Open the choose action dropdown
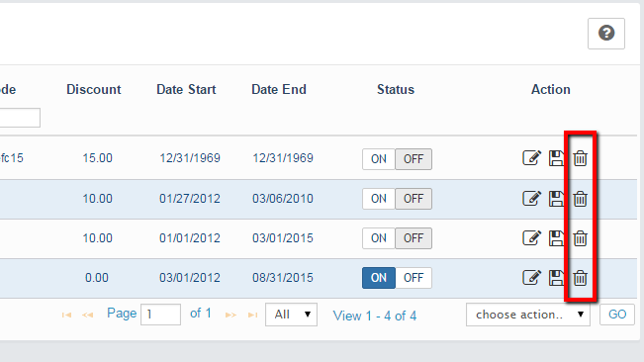 point(528,315)
